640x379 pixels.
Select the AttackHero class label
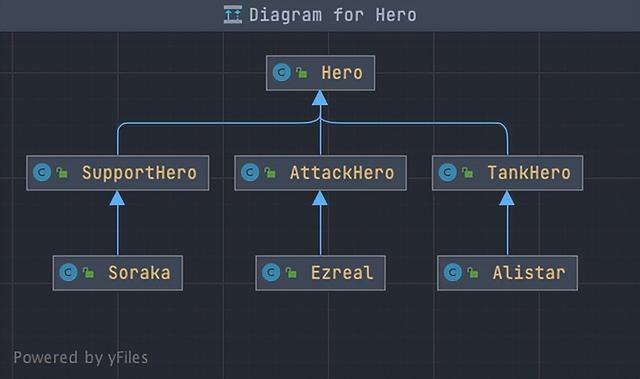[x=342, y=173]
